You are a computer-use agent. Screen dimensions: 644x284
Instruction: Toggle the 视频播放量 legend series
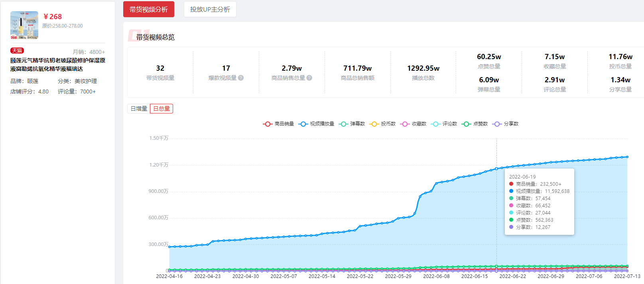pyautogui.click(x=303, y=124)
